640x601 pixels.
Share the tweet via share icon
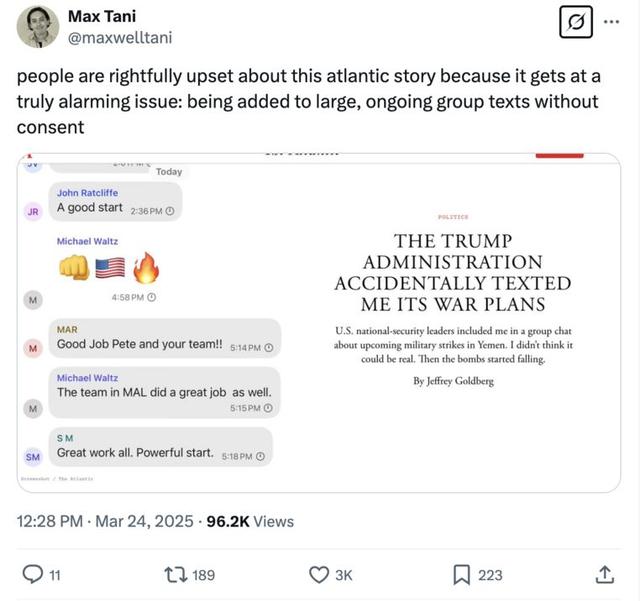604,574
